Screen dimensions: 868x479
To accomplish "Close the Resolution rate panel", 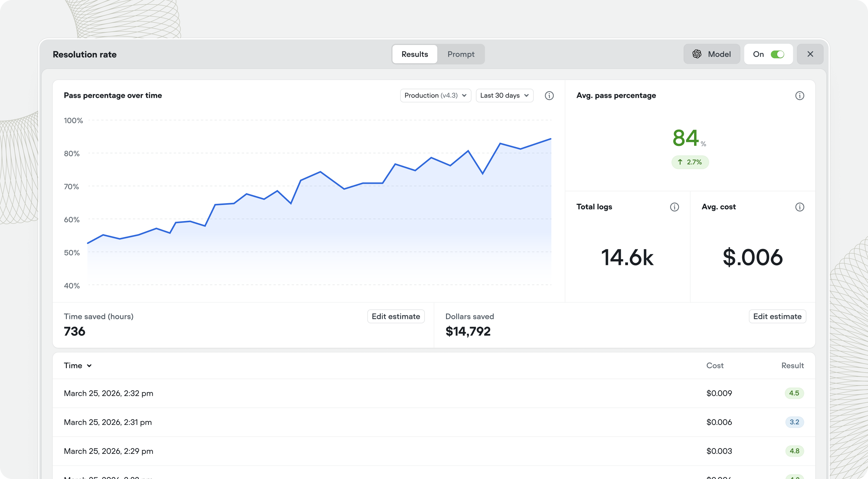I will tap(810, 54).
